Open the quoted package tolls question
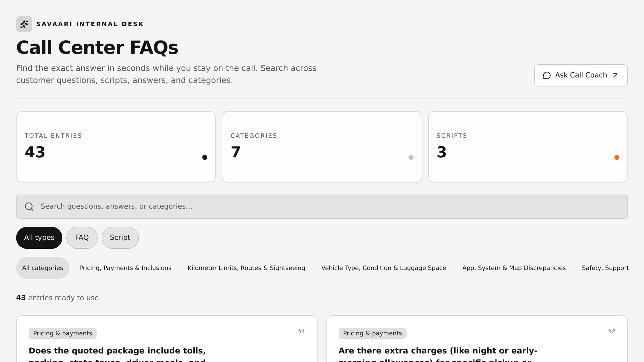The height and width of the screenshot is (362, 644). point(117,354)
